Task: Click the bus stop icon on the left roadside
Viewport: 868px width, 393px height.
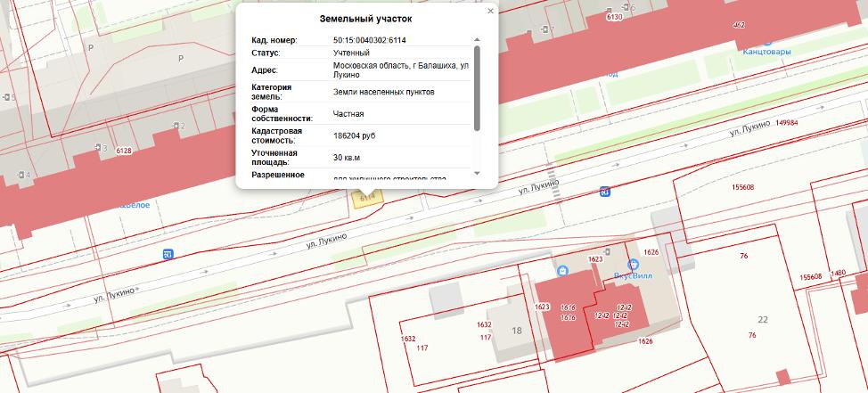Action: coord(168,255)
